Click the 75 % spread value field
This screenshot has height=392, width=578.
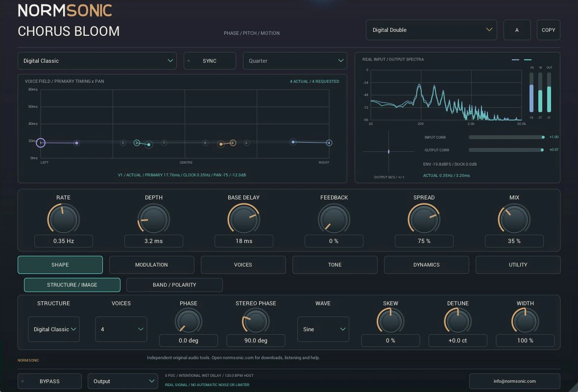click(424, 241)
